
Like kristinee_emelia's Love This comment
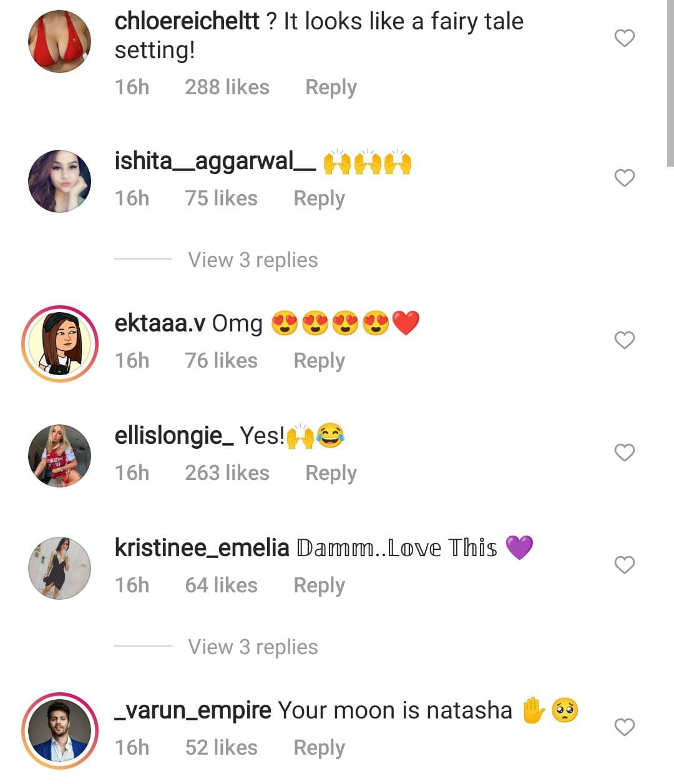click(624, 565)
